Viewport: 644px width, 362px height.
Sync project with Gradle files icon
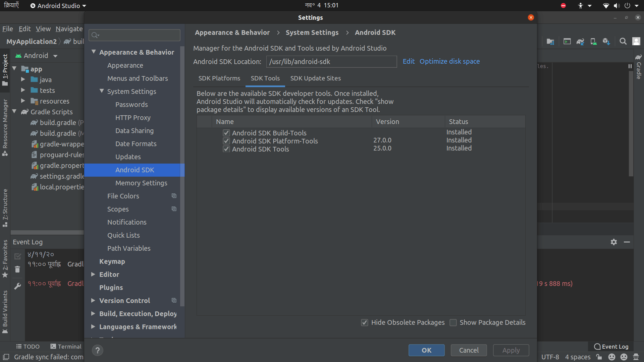580,42
